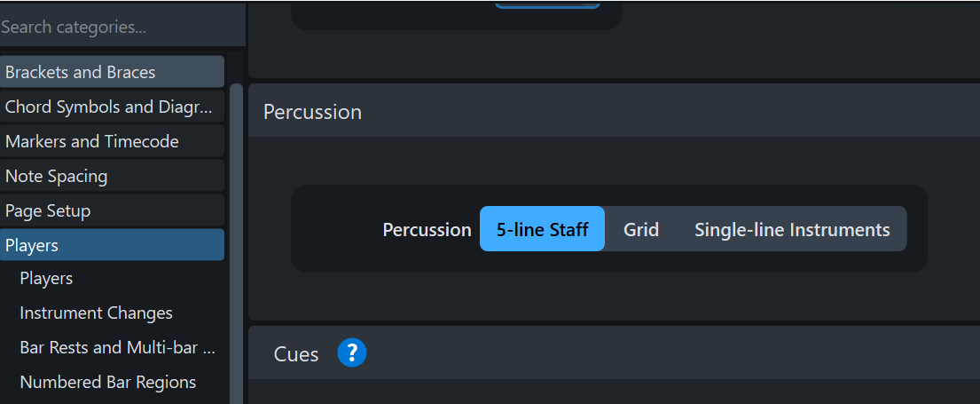Go to Chord Symbols and Diagrams category
980x404 pixels.
112,107
